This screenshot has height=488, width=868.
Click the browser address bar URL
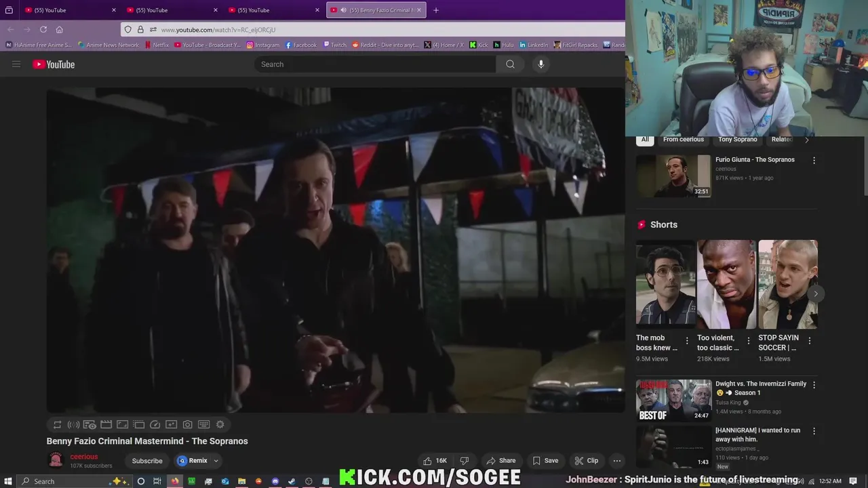218,30
